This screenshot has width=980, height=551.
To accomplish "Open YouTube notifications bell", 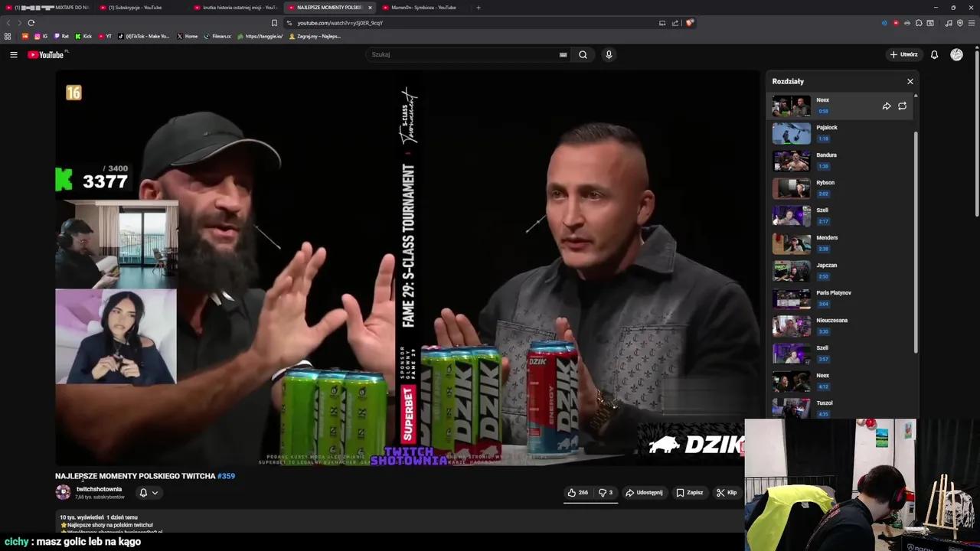I will coord(934,54).
